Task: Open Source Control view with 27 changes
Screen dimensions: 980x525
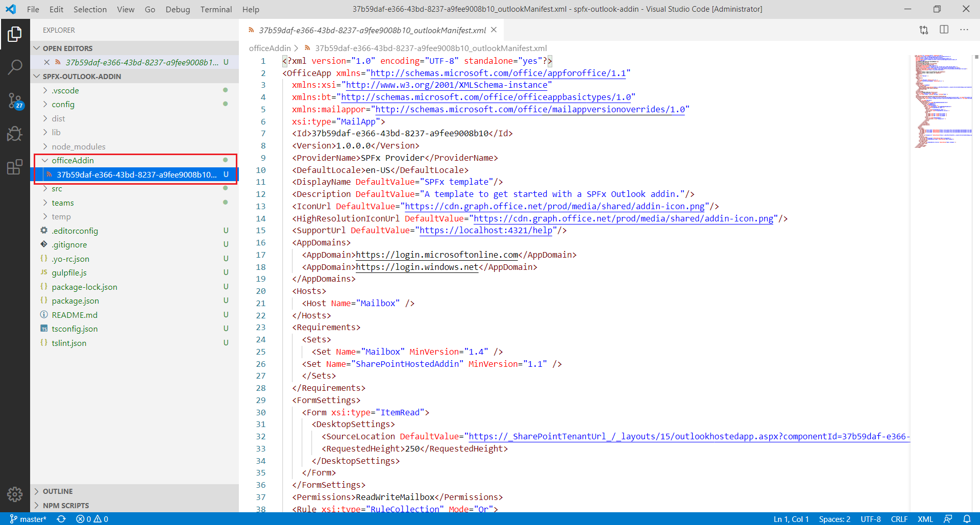Action: (15, 101)
